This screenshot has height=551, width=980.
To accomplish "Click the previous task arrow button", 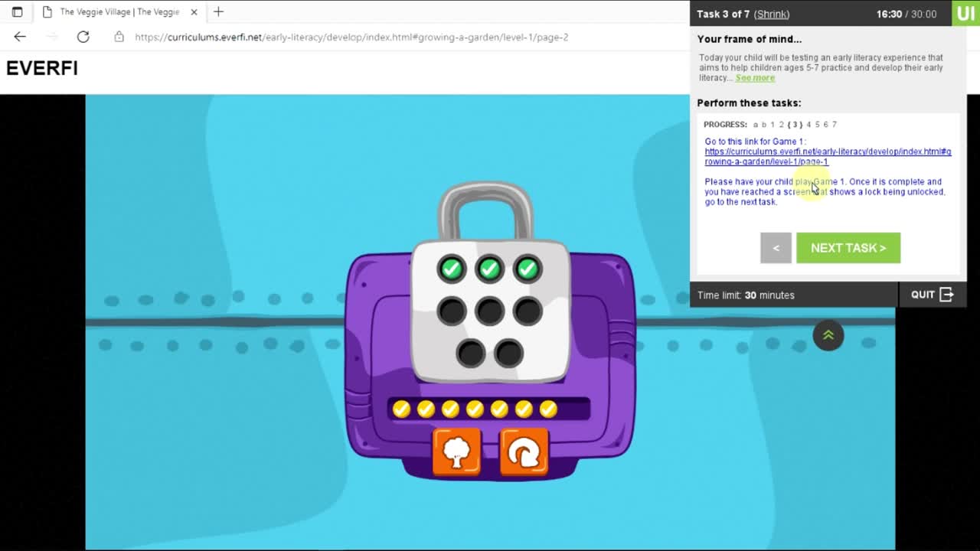I will (776, 248).
